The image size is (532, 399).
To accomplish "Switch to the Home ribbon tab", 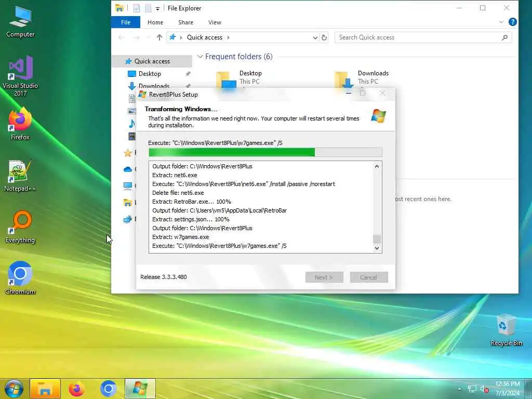I will tap(155, 22).
